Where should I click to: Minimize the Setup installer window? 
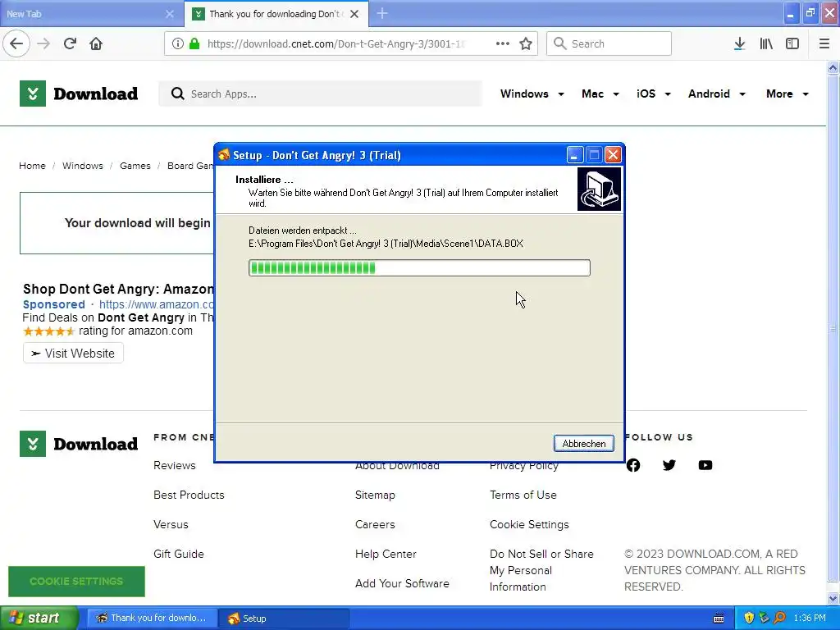pos(574,155)
